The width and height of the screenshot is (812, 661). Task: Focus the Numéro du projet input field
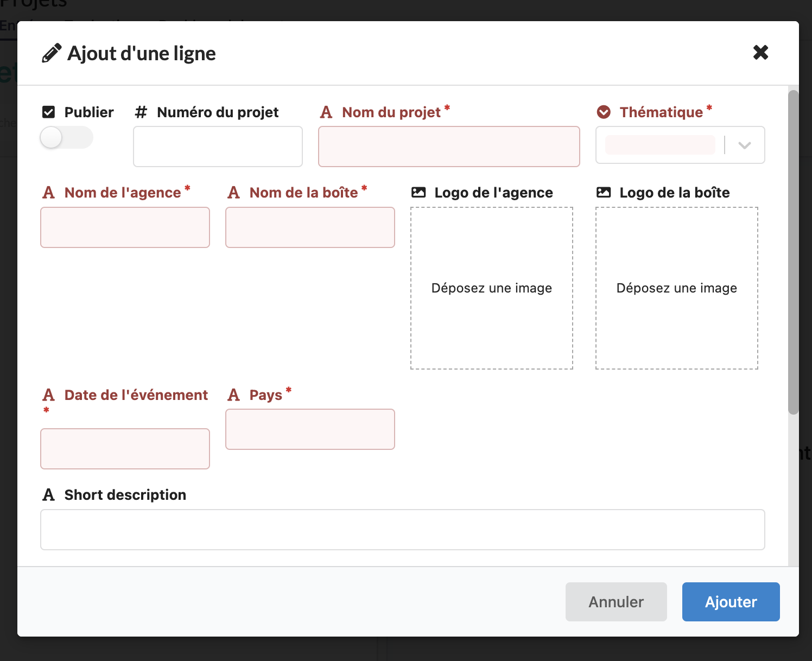[x=218, y=147]
